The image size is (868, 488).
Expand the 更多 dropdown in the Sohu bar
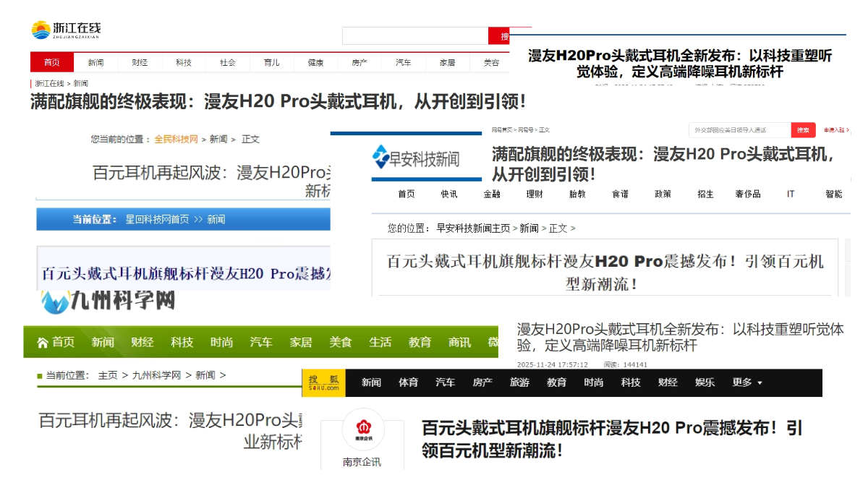click(747, 382)
